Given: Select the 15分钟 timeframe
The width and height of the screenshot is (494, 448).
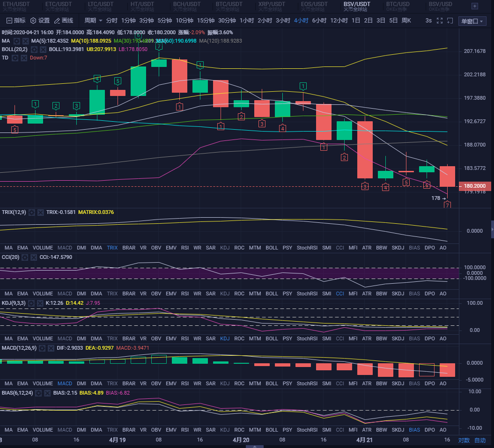Looking at the screenshot, I should tap(206, 21).
